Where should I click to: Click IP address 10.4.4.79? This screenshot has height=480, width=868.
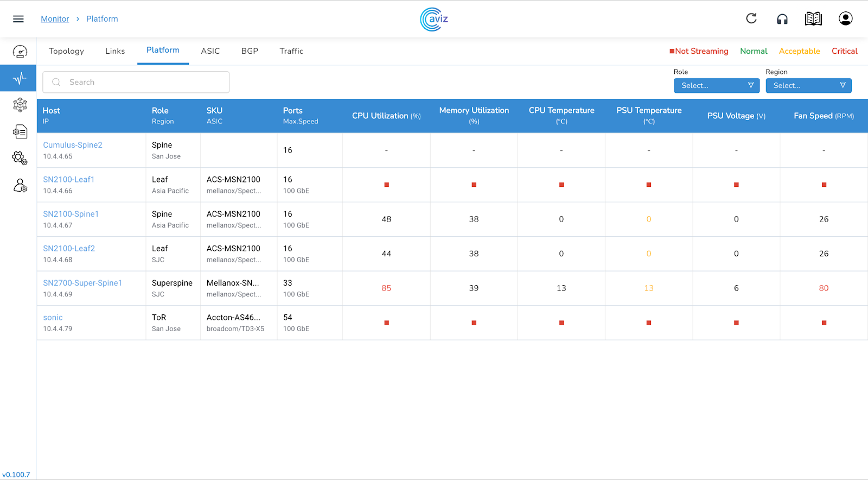pos(58,329)
